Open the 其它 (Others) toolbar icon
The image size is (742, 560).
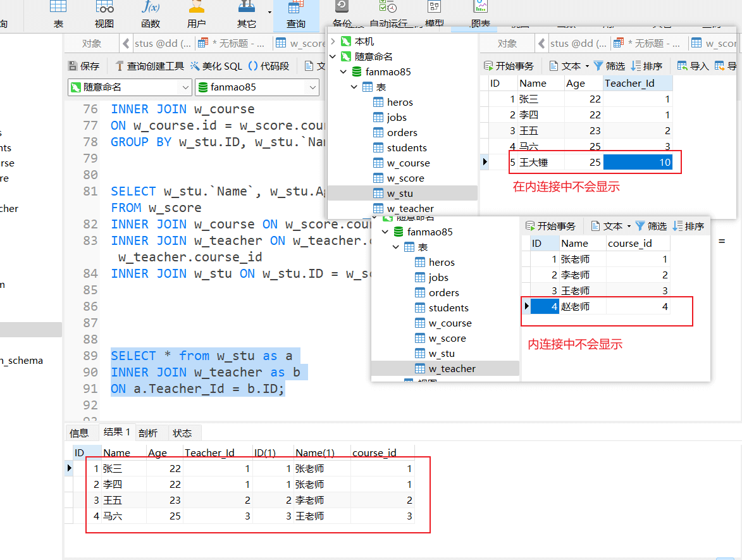(x=246, y=14)
